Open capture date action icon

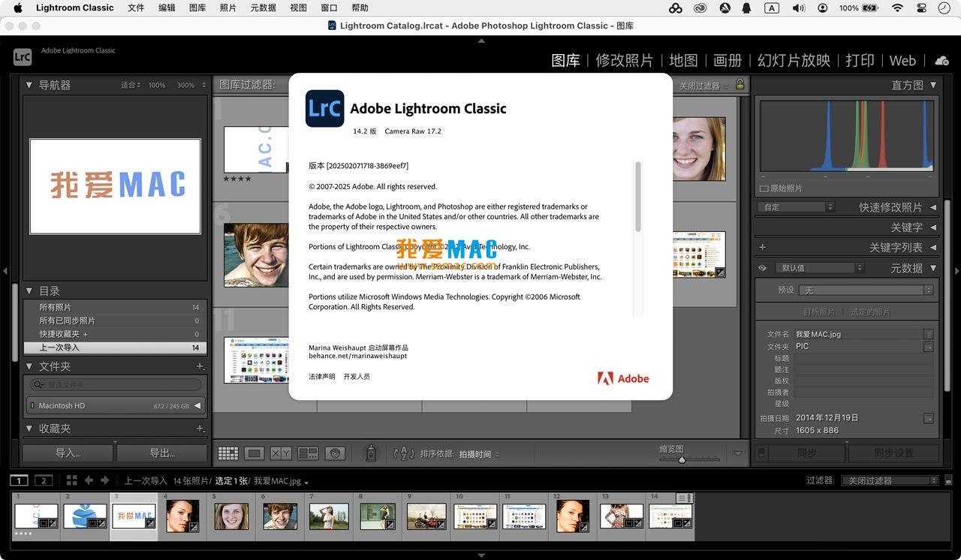929,418
